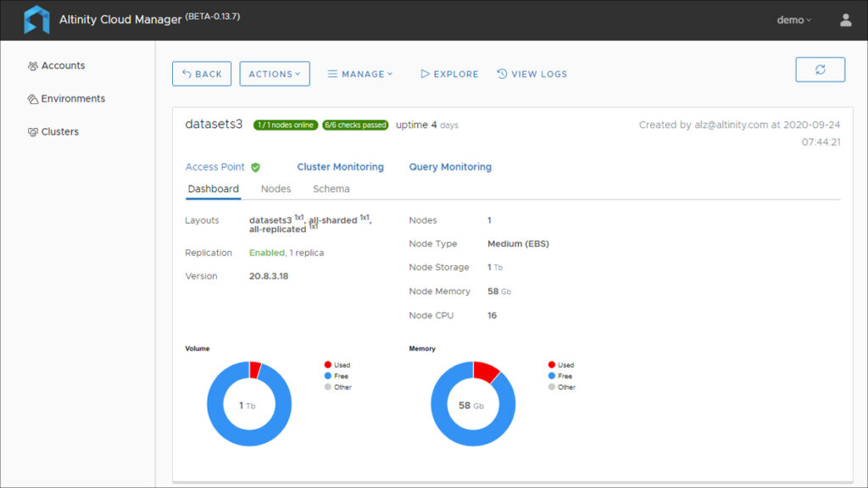Click the uptime 4 days text
868x488 pixels.
click(427, 125)
